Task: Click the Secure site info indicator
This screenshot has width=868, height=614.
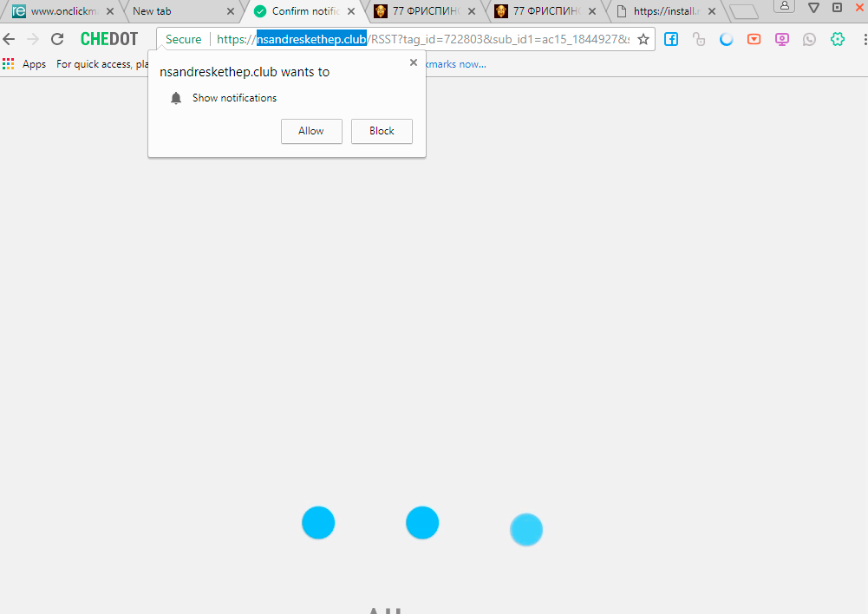Action: point(183,39)
